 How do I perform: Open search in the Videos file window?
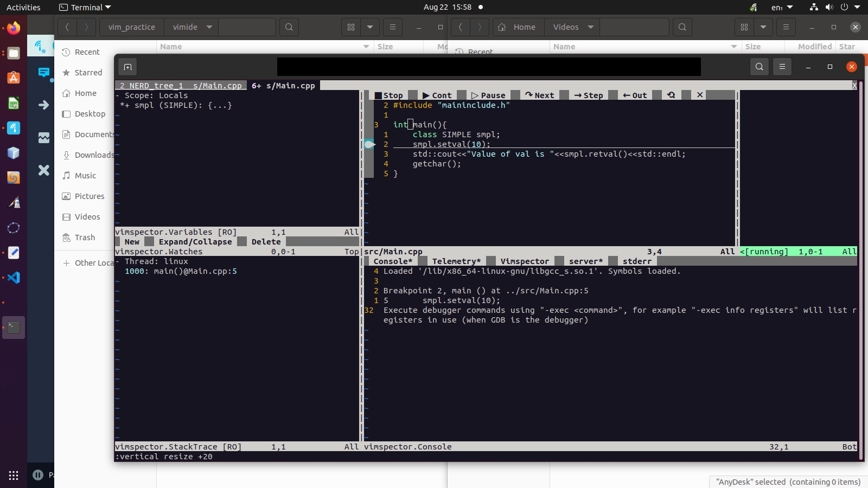pyautogui.click(x=682, y=27)
